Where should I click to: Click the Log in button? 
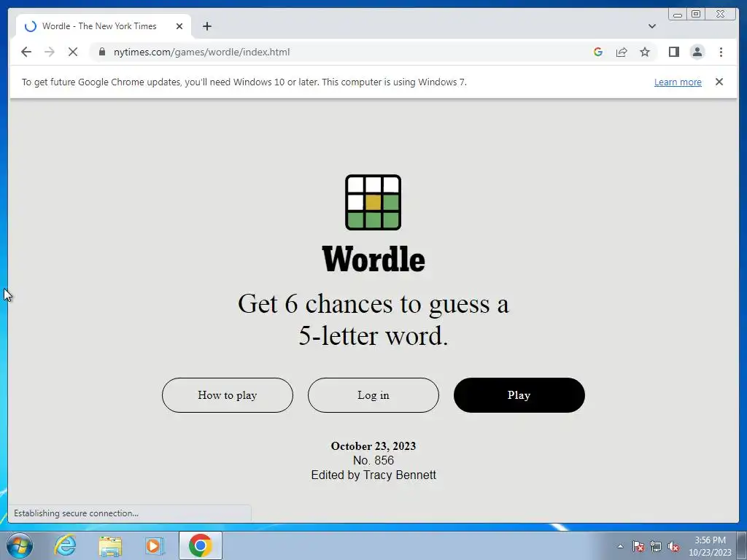[x=373, y=395]
